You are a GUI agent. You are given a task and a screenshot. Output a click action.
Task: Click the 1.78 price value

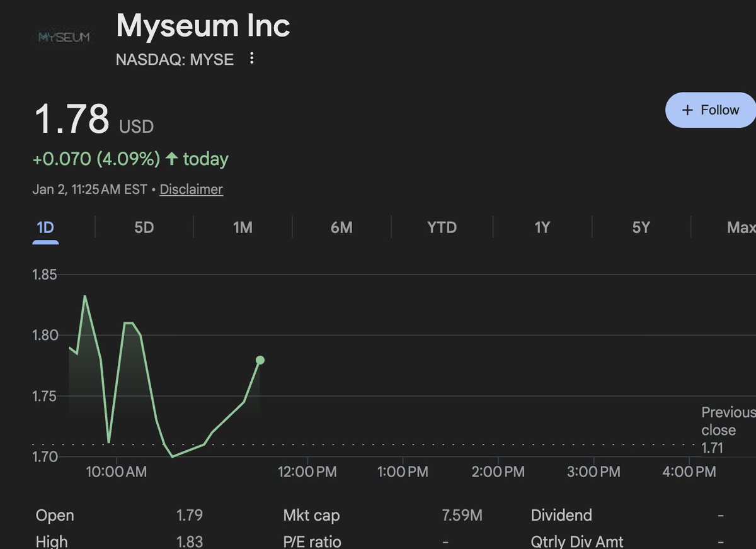[x=71, y=119]
